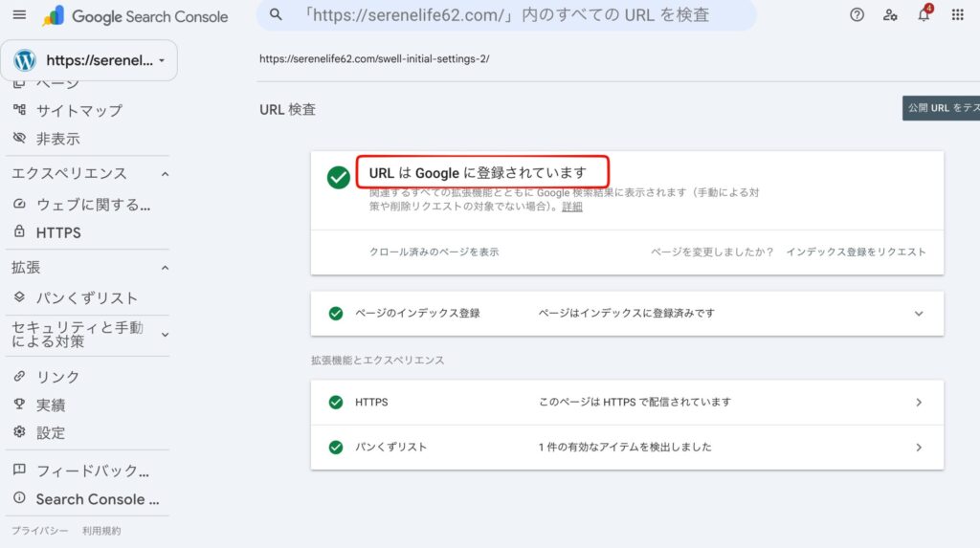980x548 pixels.
Task: Expand the ページのインデックス登録 row
Action: tap(919, 314)
